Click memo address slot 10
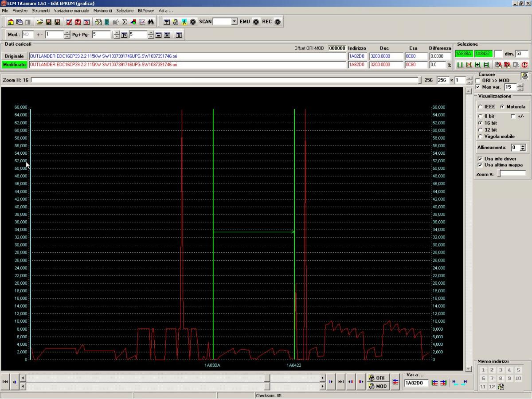 point(518,379)
